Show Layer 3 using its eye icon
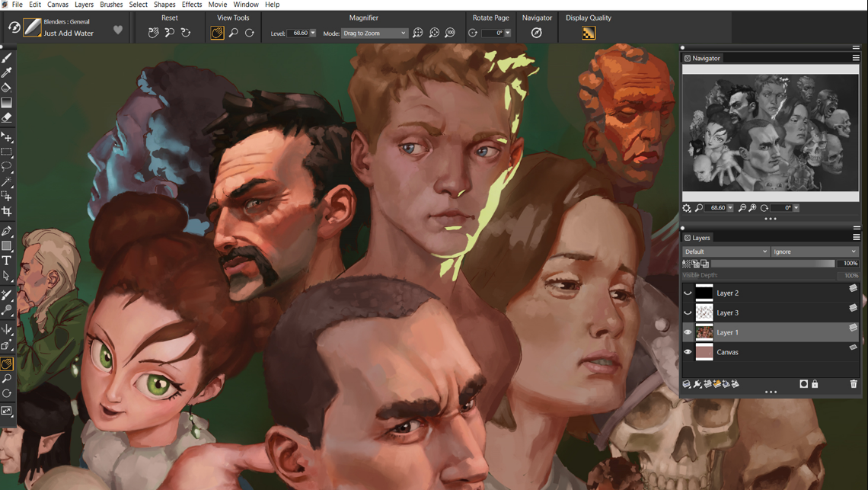868x490 pixels. tap(688, 312)
